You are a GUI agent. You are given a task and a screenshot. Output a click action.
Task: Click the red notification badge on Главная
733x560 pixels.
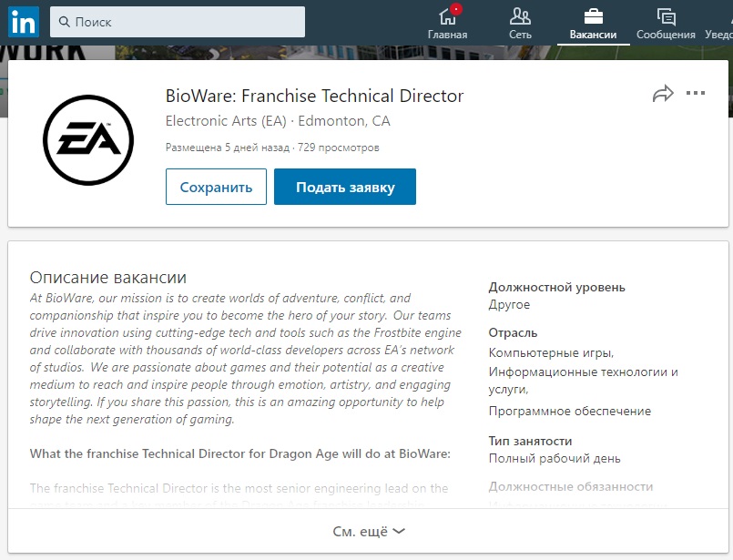456,10
